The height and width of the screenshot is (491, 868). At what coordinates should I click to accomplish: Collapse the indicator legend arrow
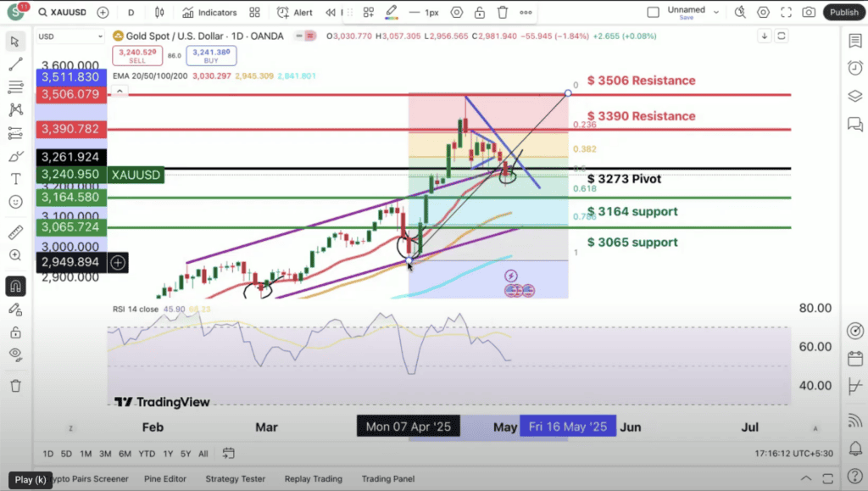[120, 91]
